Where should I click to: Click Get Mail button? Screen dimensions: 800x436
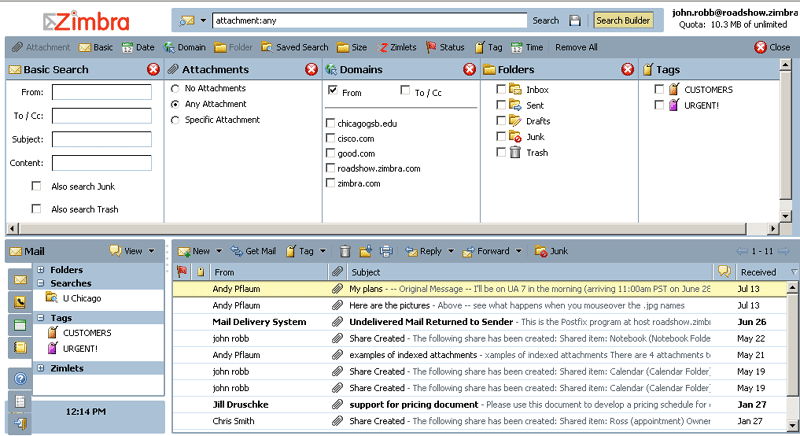(x=253, y=251)
